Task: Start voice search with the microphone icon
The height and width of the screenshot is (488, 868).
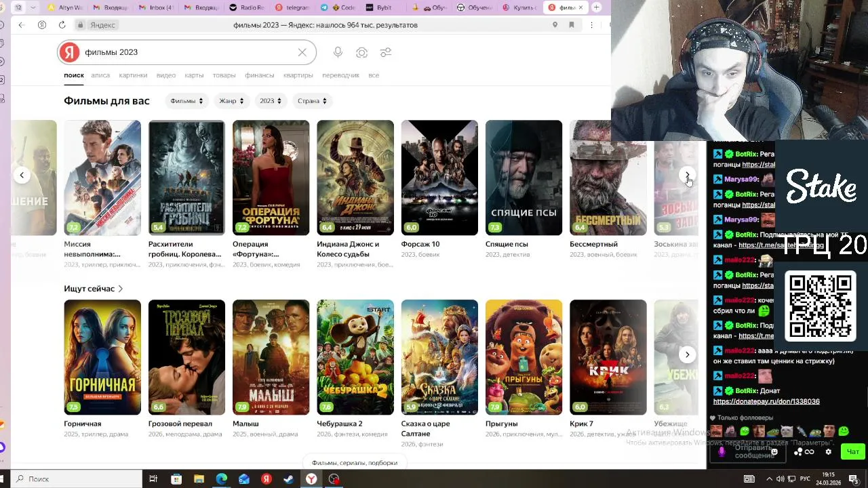Action: point(338,52)
